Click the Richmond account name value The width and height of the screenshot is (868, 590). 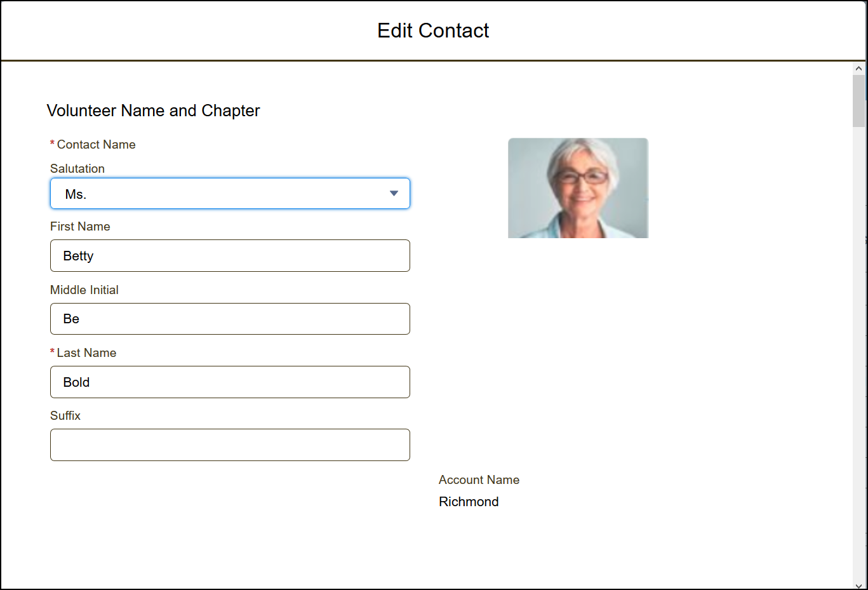(x=469, y=502)
